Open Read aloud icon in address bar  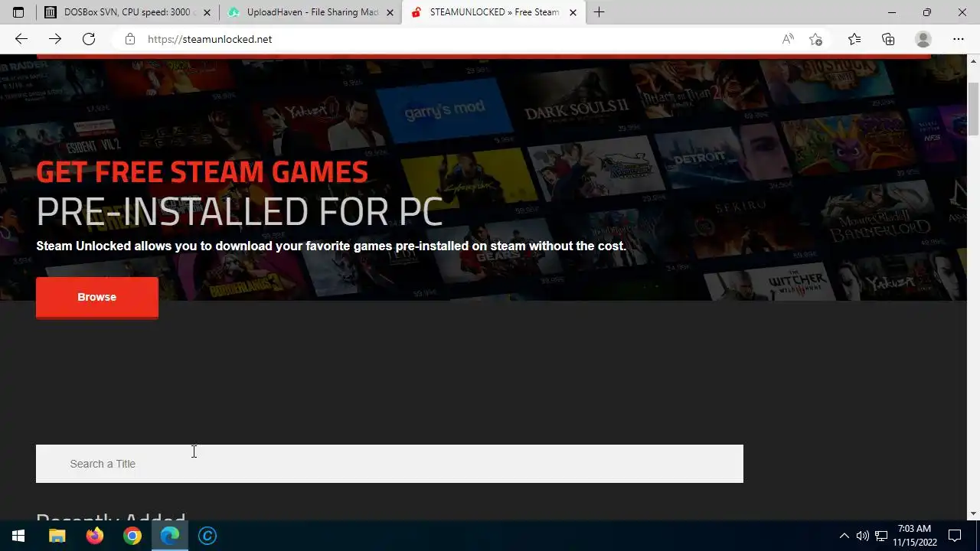click(x=788, y=39)
